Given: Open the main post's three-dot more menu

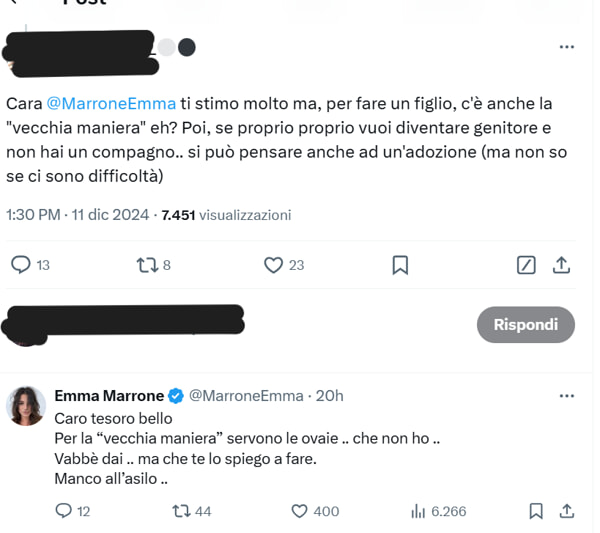Looking at the screenshot, I should pyautogui.click(x=566, y=47).
